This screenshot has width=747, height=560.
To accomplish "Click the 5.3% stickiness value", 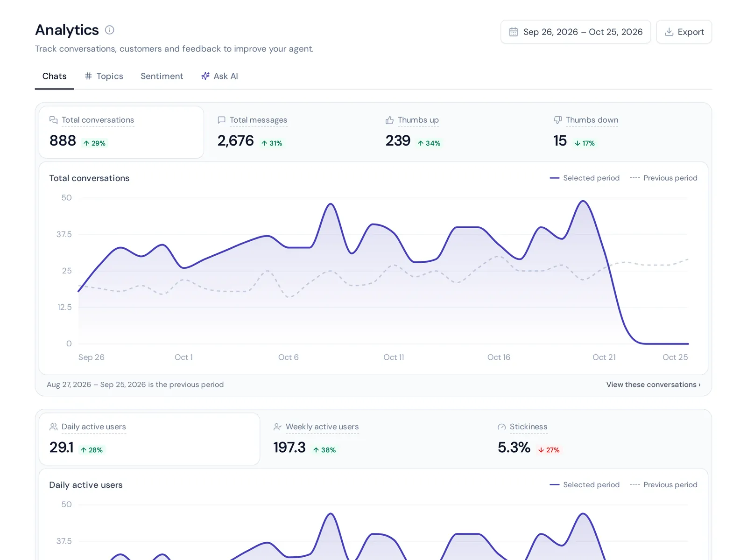I will click(x=514, y=448).
